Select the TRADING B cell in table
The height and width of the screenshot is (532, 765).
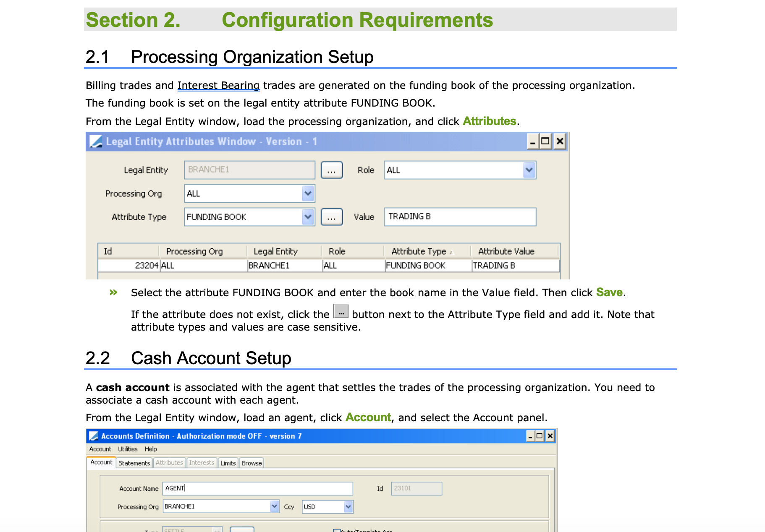[x=516, y=266]
